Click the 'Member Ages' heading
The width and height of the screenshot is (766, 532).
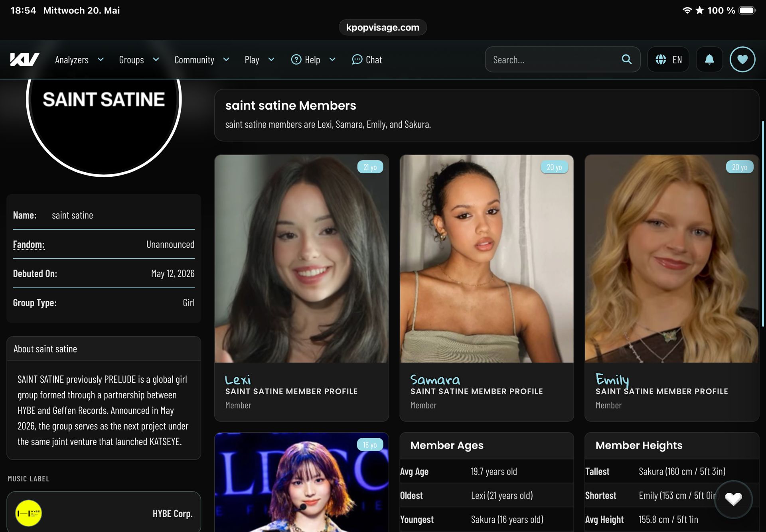pos(447,445)
